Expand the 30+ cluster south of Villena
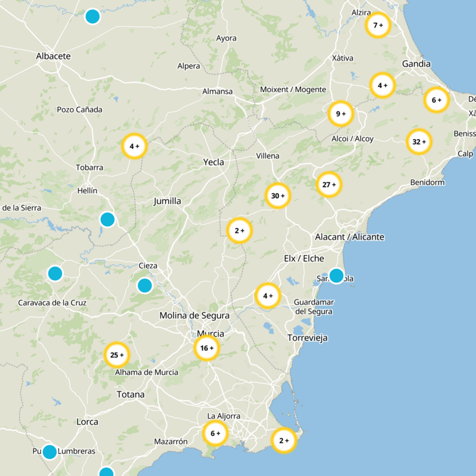The height and width of the screenshot is (476, 476). pyautogui.click(x=278, y=196)
